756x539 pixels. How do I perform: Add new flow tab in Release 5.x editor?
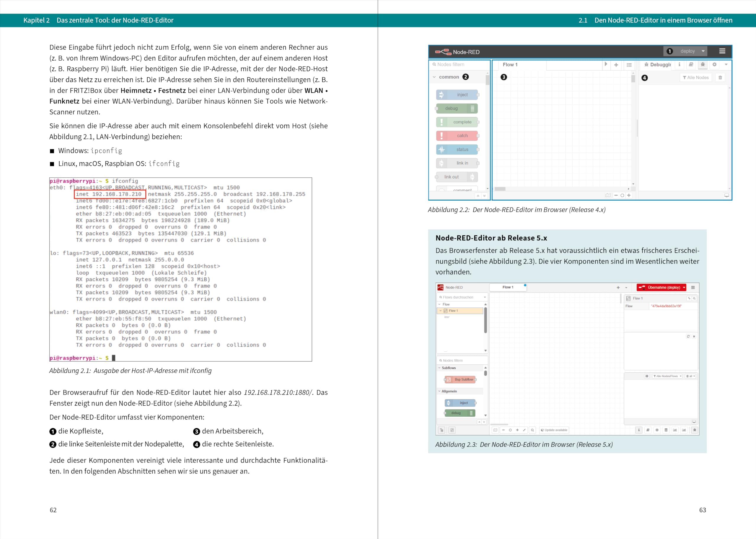[x=618, y=288]
